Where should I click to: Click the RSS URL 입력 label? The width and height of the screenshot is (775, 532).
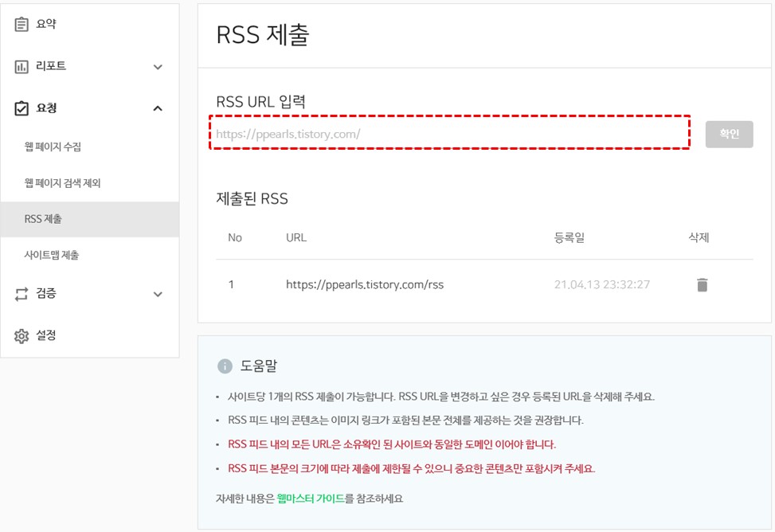tap(260, 101)
